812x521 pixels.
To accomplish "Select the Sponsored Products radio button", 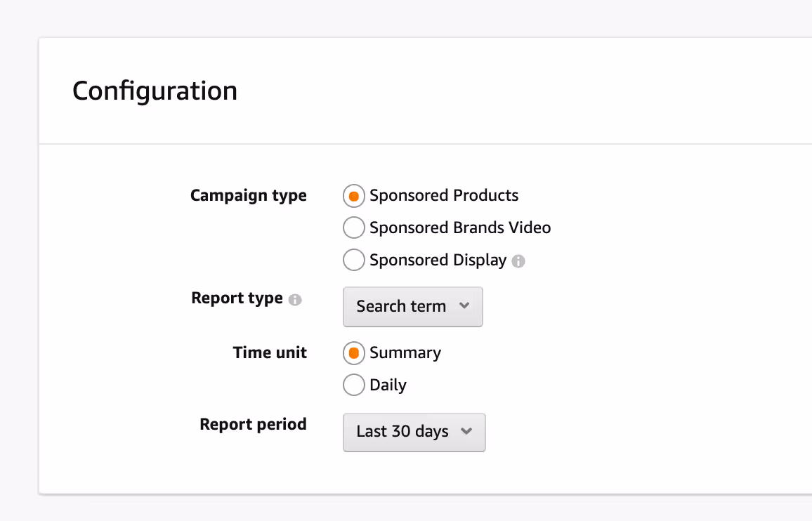I will coord(354,196).
